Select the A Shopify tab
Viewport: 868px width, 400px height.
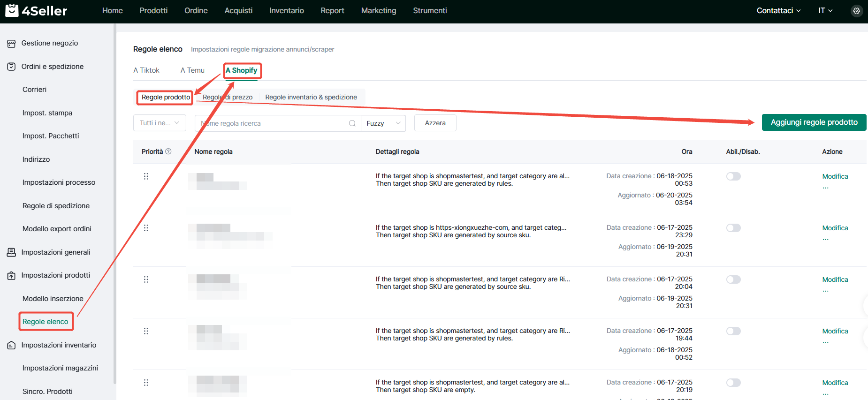(242, 70)
